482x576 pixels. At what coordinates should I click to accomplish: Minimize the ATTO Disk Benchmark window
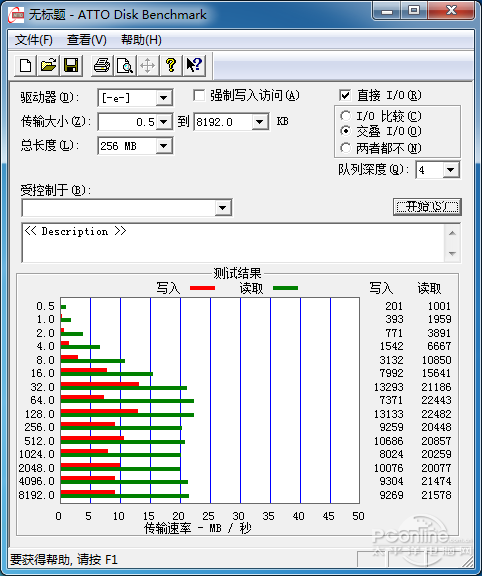click(x=387, y=10)
